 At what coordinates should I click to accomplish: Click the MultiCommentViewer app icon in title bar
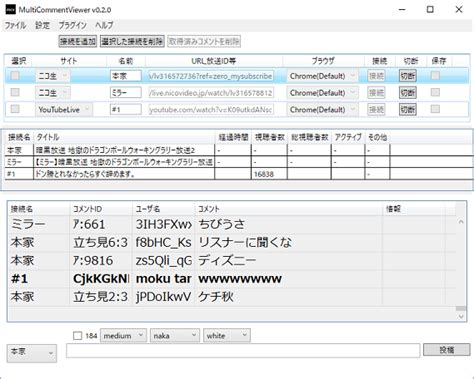[11, 9]
